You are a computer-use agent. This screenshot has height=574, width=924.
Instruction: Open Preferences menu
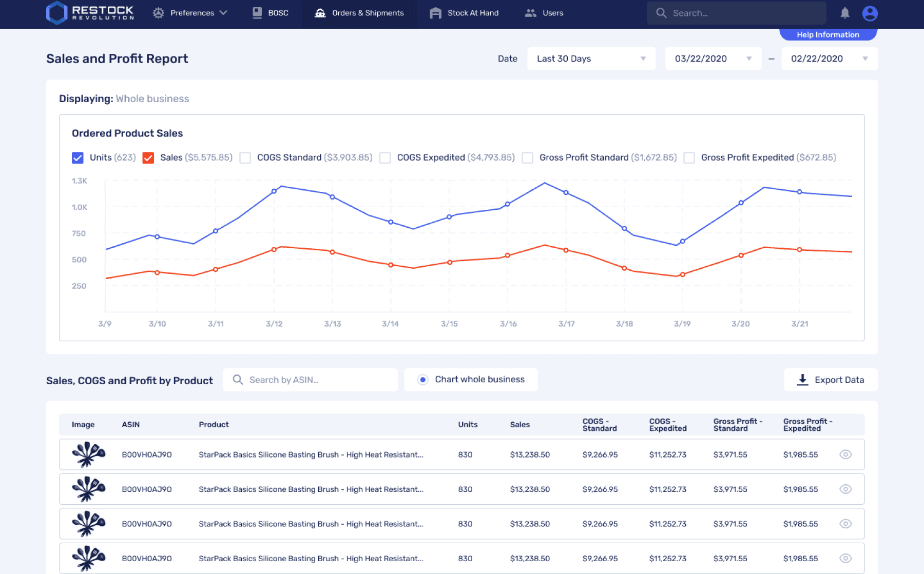click(190, 13)
